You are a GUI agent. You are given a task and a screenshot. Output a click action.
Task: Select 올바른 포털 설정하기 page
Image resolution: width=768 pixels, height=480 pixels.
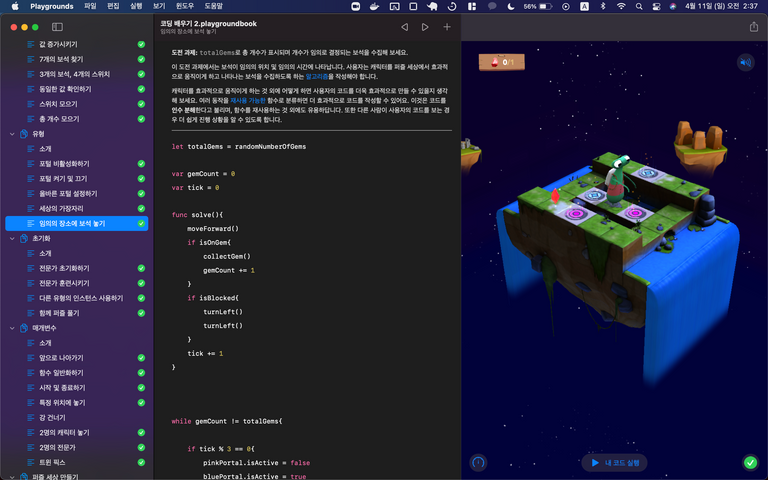(x=78, y=193)
